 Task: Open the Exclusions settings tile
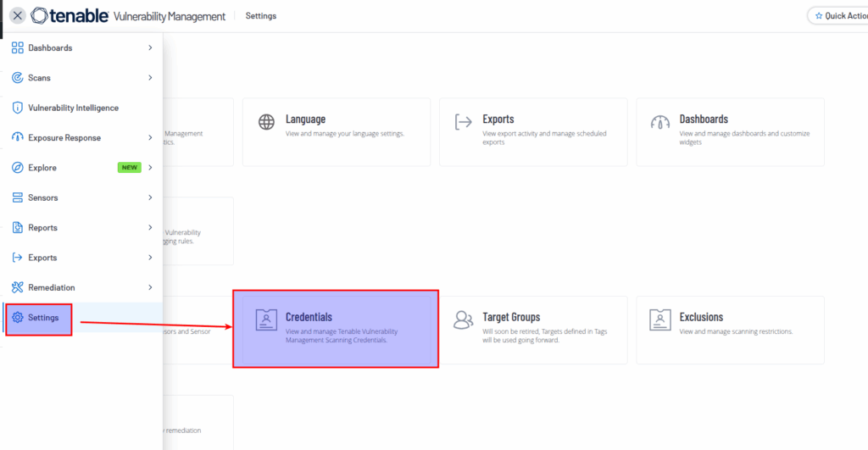tap(729, 329)
